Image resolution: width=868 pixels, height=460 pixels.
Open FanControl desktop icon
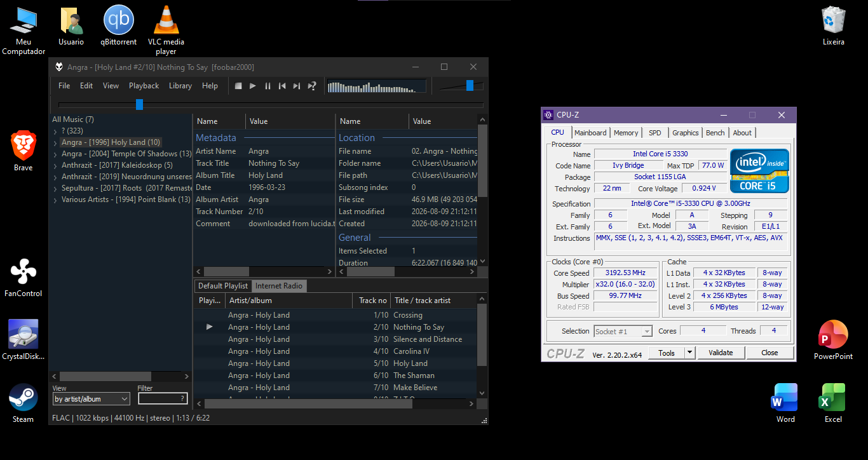tap(24, 277)
